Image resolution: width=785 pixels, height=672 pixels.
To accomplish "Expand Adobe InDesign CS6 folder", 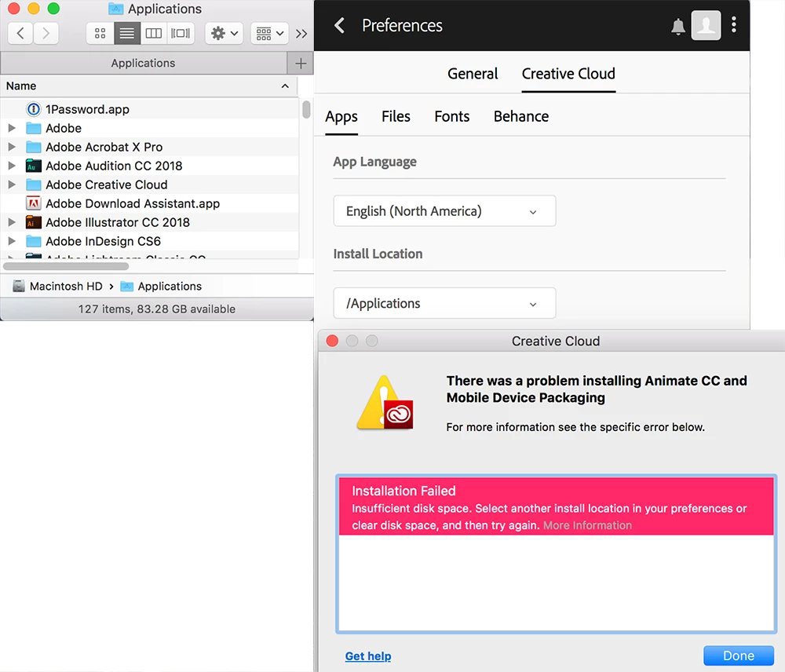I will (12, 241).
